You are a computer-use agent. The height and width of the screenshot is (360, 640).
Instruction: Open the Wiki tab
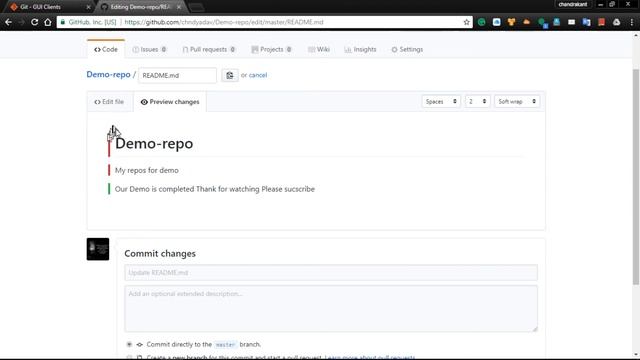coord(319,49)
